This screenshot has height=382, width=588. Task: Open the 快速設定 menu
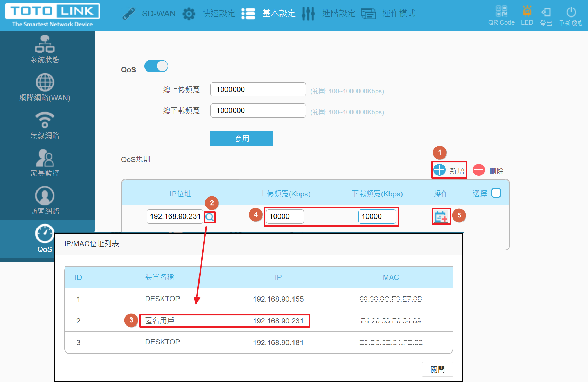point(219,14)
